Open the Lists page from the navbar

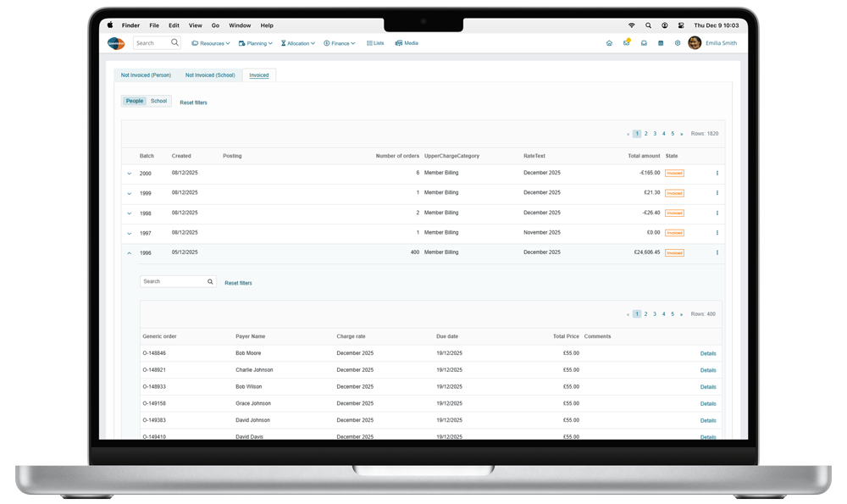[375, 43]
